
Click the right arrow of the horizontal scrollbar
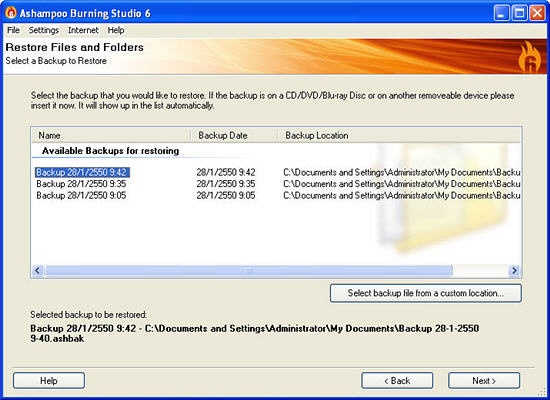tap(514, 270)
